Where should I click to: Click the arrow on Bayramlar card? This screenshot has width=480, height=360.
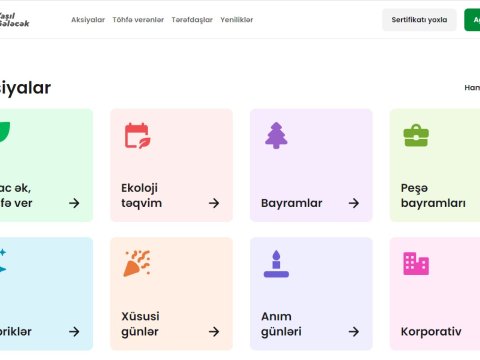[x=354, y=203]
